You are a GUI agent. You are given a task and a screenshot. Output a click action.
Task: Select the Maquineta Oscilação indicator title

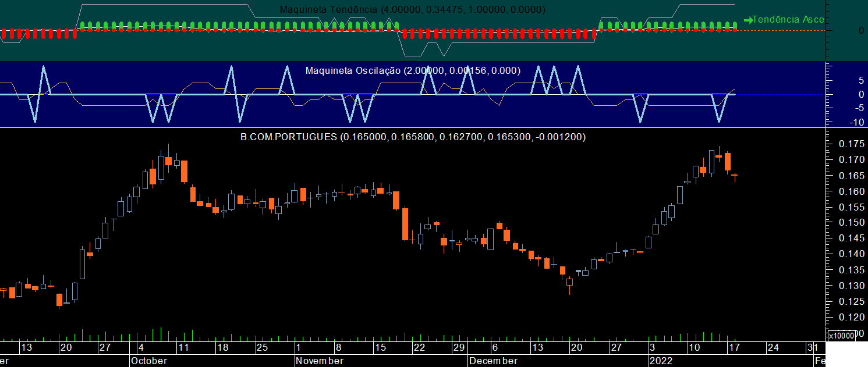pyautogui.click(x=413, y=70)
